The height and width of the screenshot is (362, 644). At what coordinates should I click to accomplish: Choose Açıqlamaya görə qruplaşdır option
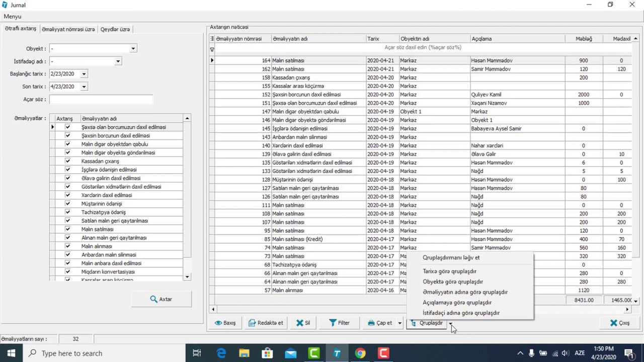point(457,303)
